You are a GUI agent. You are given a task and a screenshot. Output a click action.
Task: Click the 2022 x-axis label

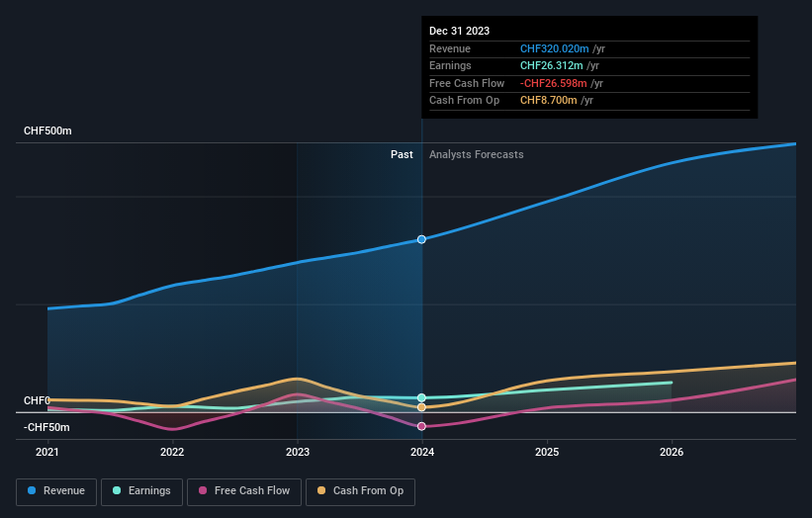tap(172, 452)
